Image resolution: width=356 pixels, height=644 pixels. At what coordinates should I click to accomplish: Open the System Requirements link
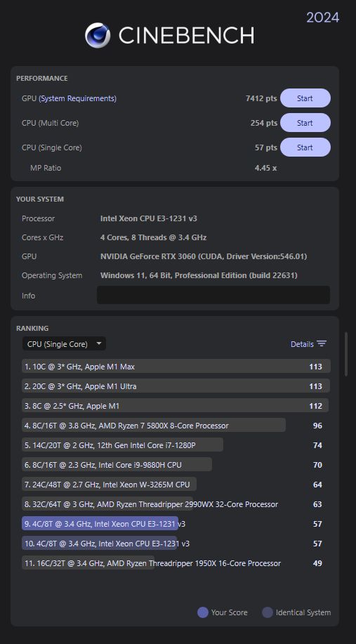point(78,98)
